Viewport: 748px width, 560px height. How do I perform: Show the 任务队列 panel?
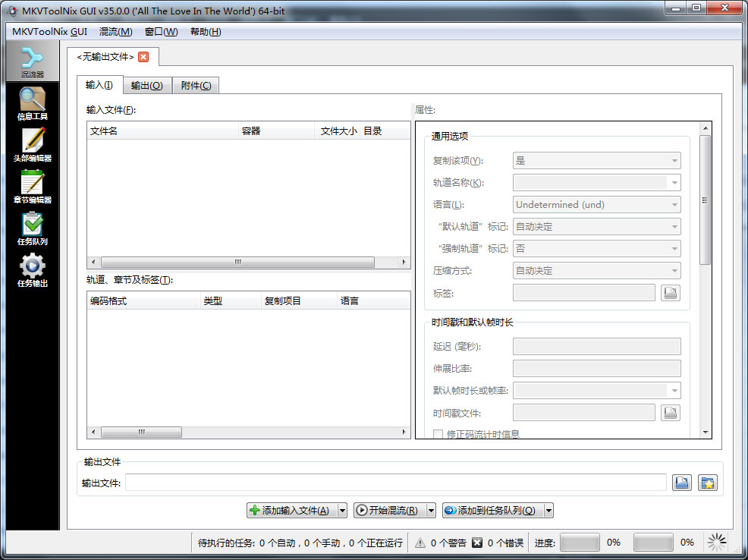(32, 228)
